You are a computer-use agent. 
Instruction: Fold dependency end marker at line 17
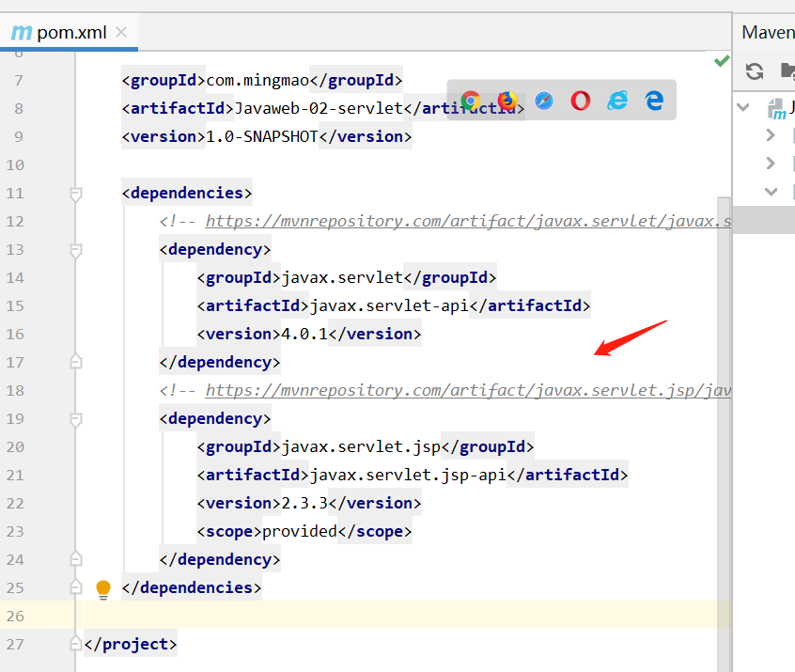pos(75,362)
